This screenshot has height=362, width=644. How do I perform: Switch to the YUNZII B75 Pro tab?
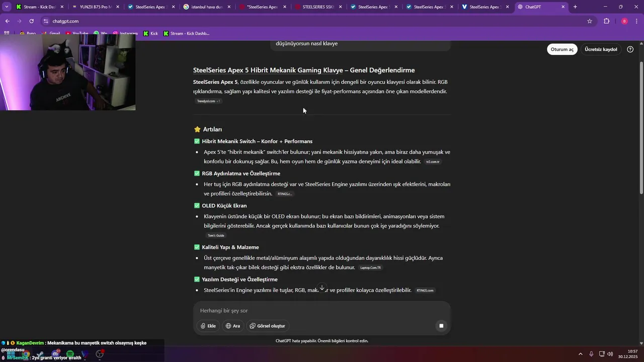[x=95, y=7]
